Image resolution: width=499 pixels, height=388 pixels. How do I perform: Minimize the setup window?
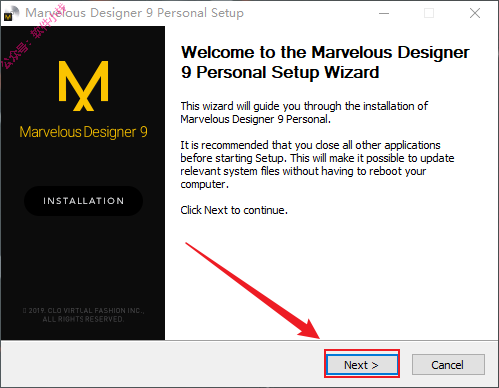384,13
